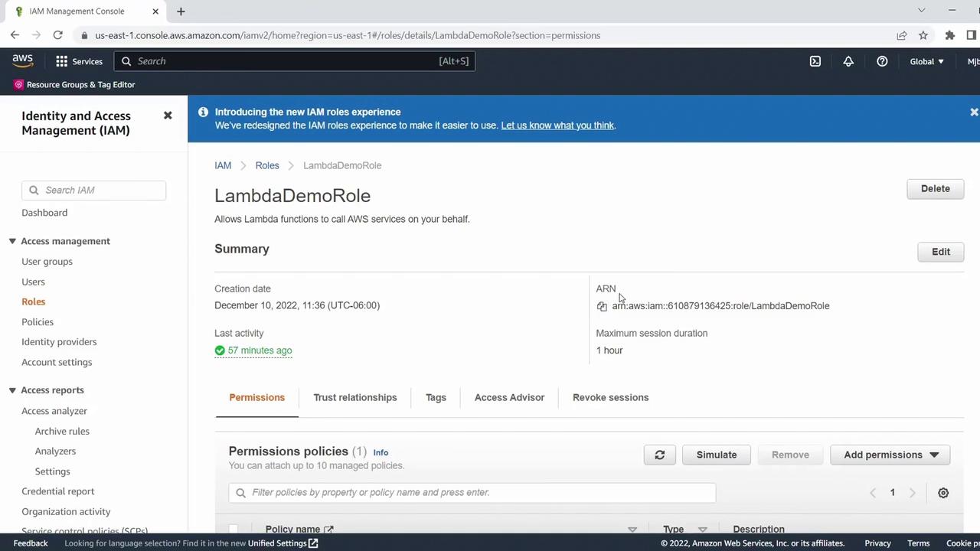Open the Add permissions dropdown
Viewport: 980px width, 551px height.
890,455
